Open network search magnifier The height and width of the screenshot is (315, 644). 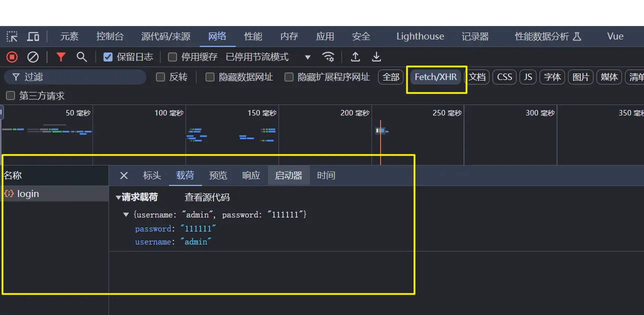click(81, 57)
